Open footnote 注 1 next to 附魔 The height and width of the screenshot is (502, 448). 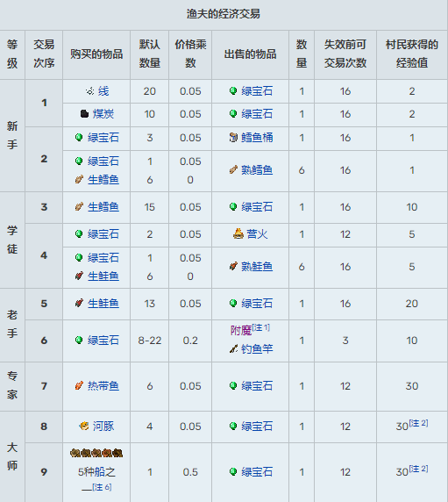coord(261,327)
